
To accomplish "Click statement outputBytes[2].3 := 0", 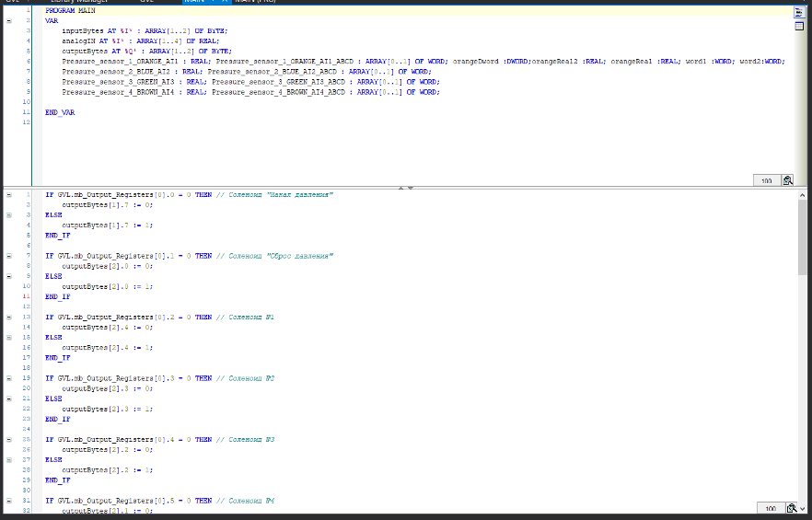I will [x=108, y=388].
